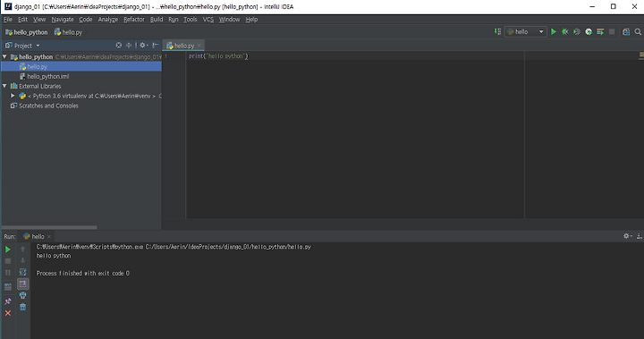Click the down stack trace arrow in Run panel
This screenshot has width=644, height=339.
tap(23, 260)
